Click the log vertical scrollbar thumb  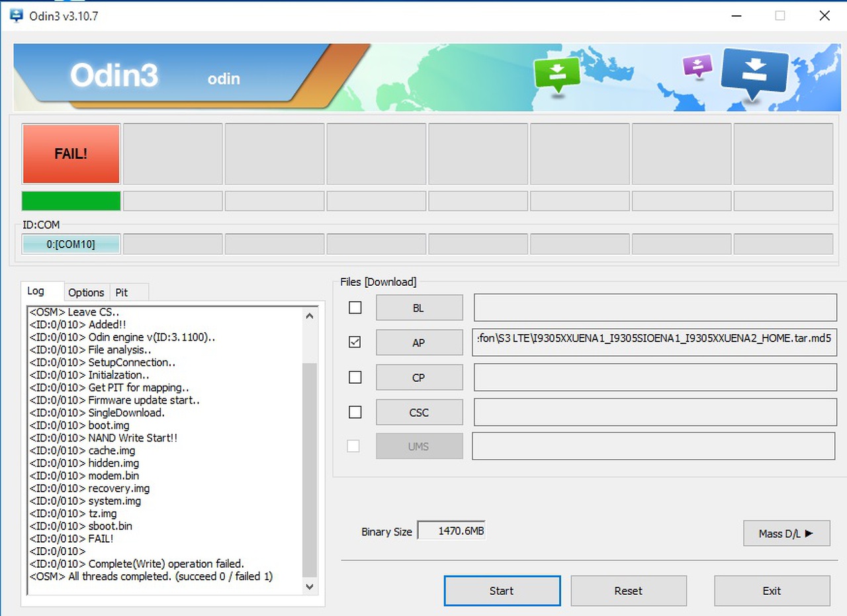point(310,470)
